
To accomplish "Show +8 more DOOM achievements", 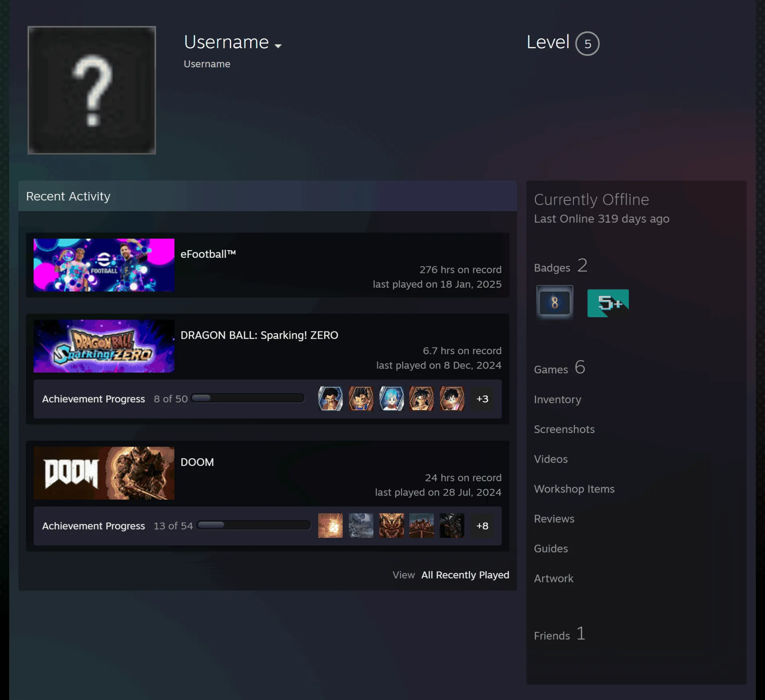I will coord(482,526).
